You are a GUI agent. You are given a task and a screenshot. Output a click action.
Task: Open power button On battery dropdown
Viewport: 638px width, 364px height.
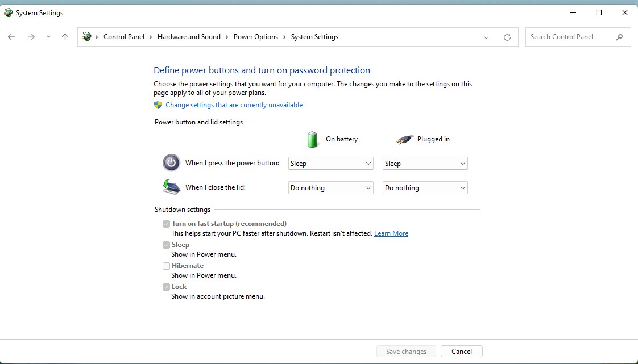330,164
